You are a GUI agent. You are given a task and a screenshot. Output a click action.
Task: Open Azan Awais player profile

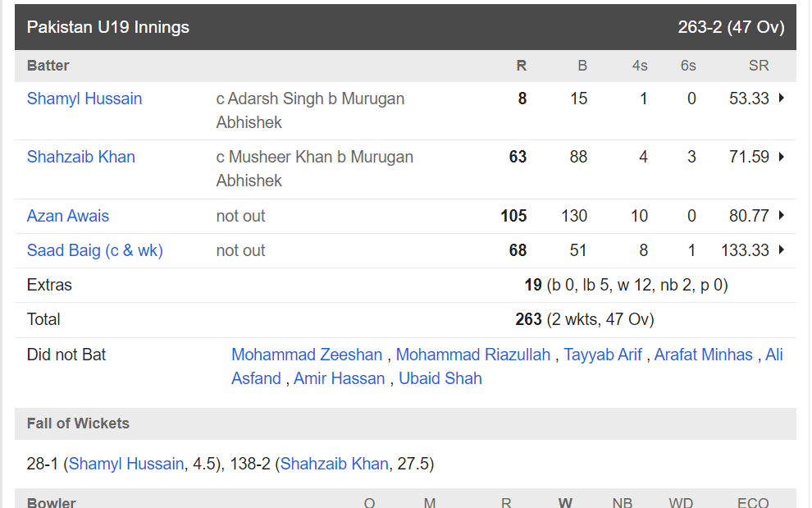(x=68, y=216)
